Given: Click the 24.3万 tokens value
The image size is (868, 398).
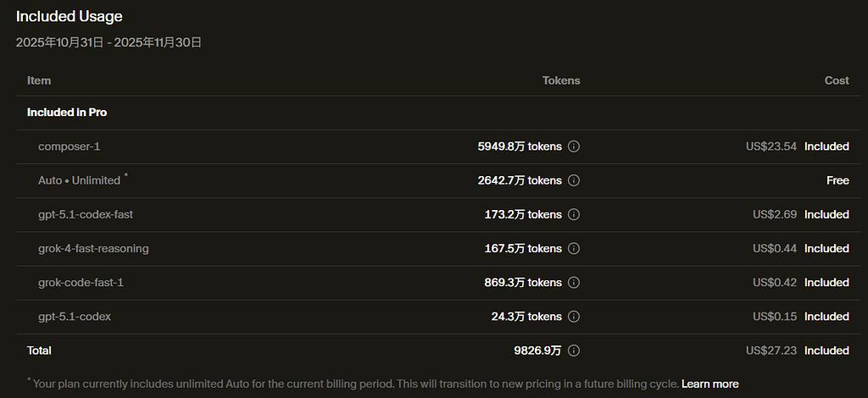Looking at the screenshot, I should 526,317.
